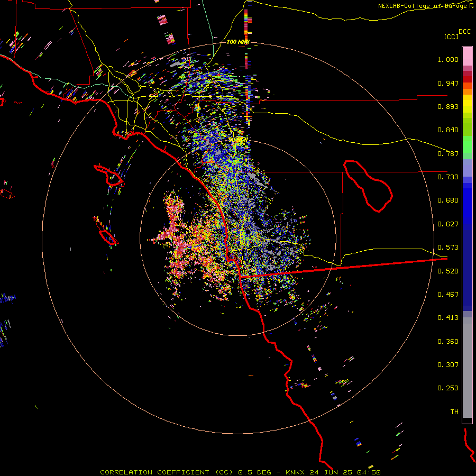Click the TH threshold label
Image resolution: width=476 pixels, height=476 pixels.
tap(454, 412)
